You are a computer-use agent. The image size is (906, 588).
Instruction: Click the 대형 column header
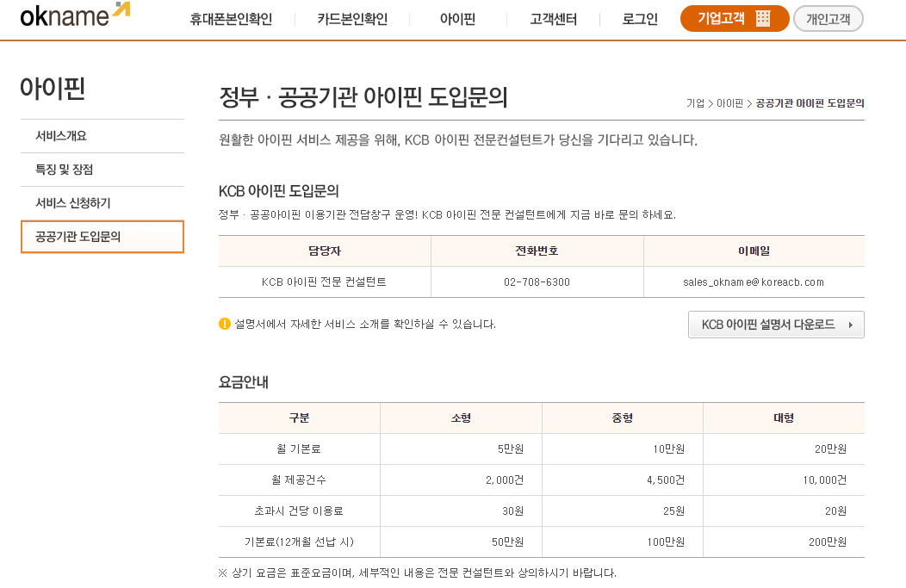pos(784,418)
